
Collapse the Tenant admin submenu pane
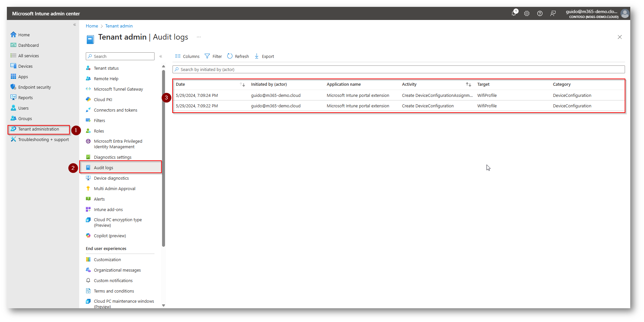tap(161, 56)
